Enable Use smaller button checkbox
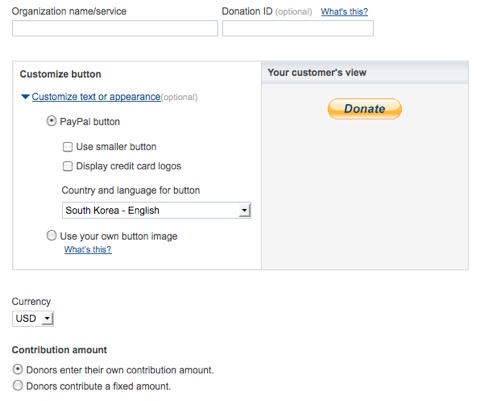 pyautogui.click(x=68, y=147)
